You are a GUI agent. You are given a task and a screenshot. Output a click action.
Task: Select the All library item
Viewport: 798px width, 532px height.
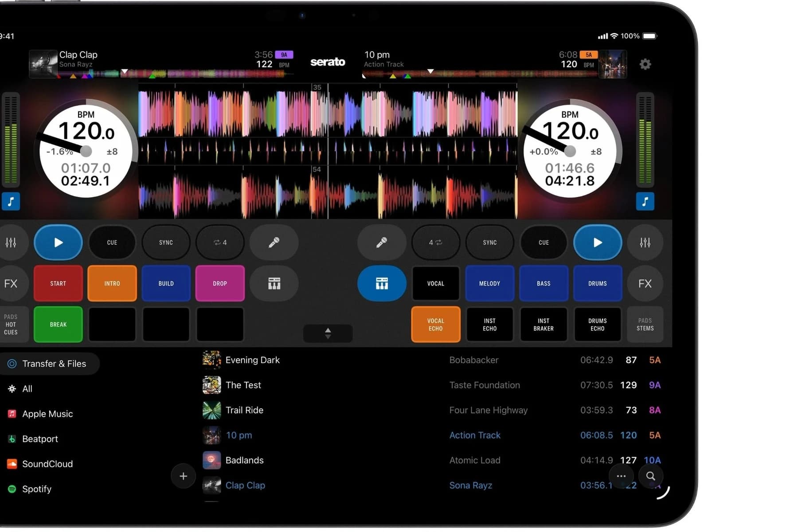click(x=20, y=389)
